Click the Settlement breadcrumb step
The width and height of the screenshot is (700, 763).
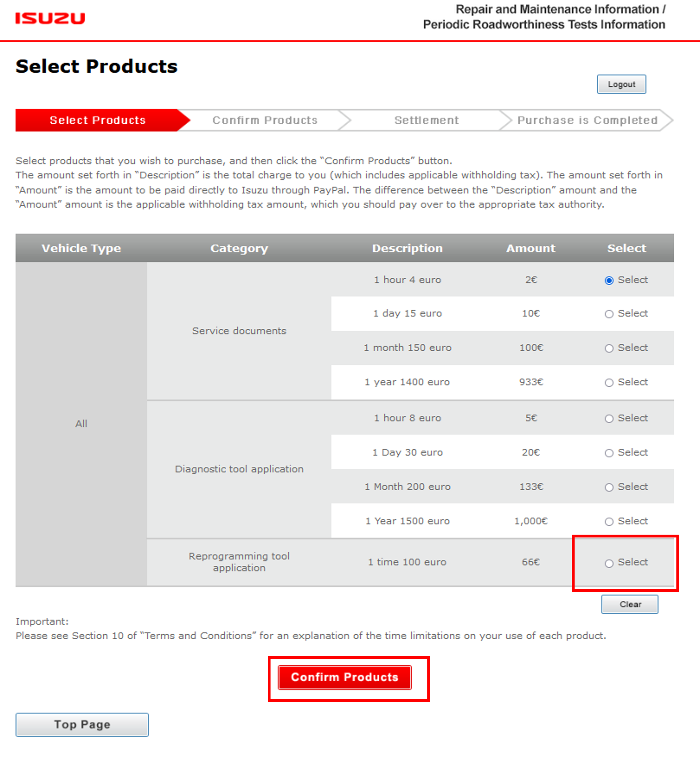pyautogui.click(x=427, y=120)
